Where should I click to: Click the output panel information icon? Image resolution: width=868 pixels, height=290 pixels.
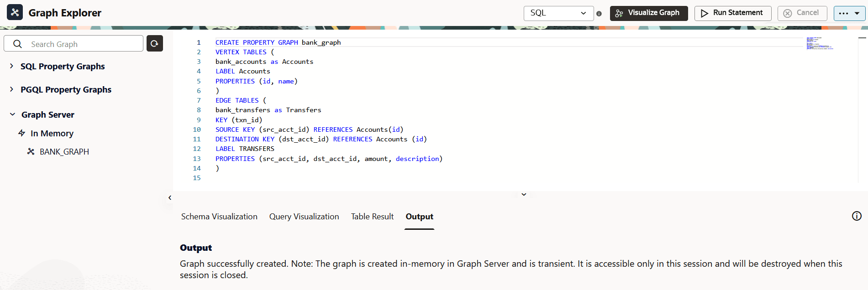tap(857, 216)
